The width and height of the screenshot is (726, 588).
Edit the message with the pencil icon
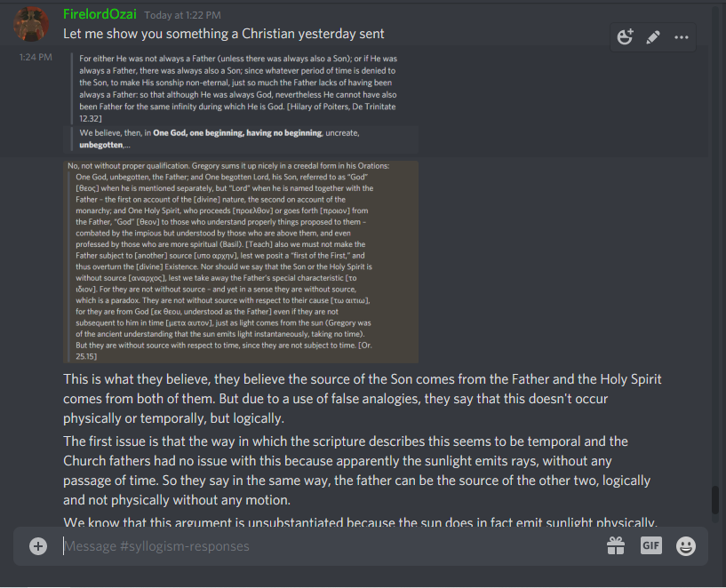pyautogui.click(x=653, y=37)
